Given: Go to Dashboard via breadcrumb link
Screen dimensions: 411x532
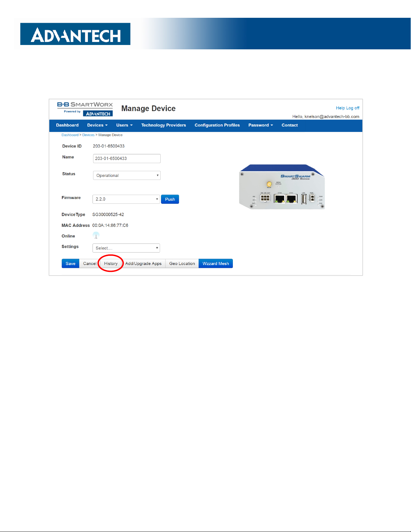Looking at the screenshot, I should (x=70, y=135).
